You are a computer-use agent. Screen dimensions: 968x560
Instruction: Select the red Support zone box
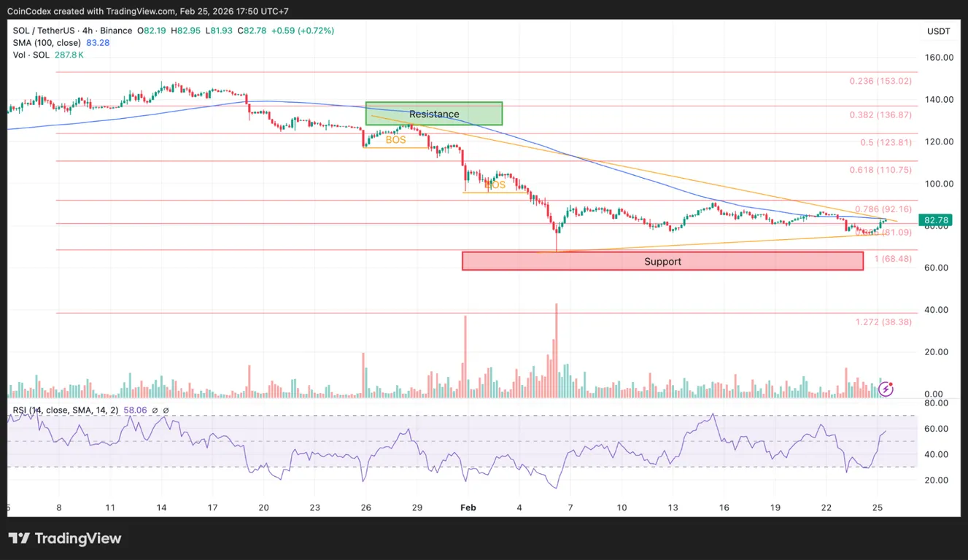(662, 261)
